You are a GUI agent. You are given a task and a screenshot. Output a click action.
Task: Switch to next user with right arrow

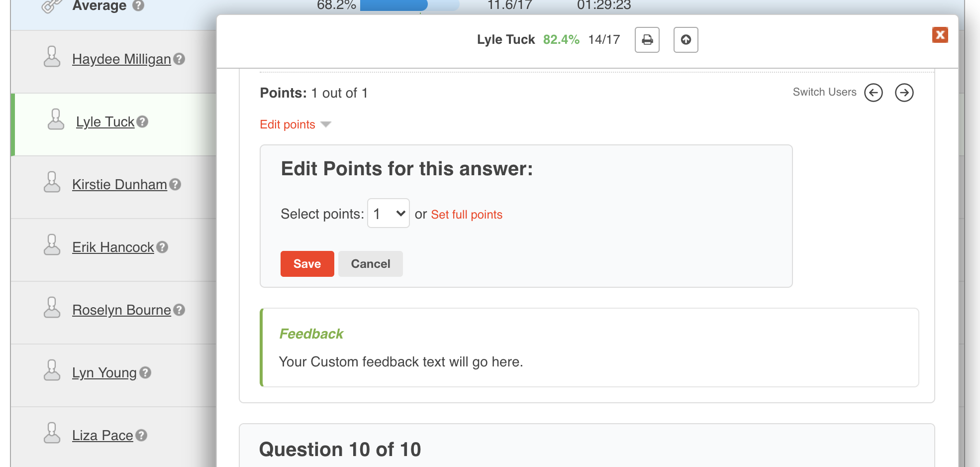[x=904, y=93]
